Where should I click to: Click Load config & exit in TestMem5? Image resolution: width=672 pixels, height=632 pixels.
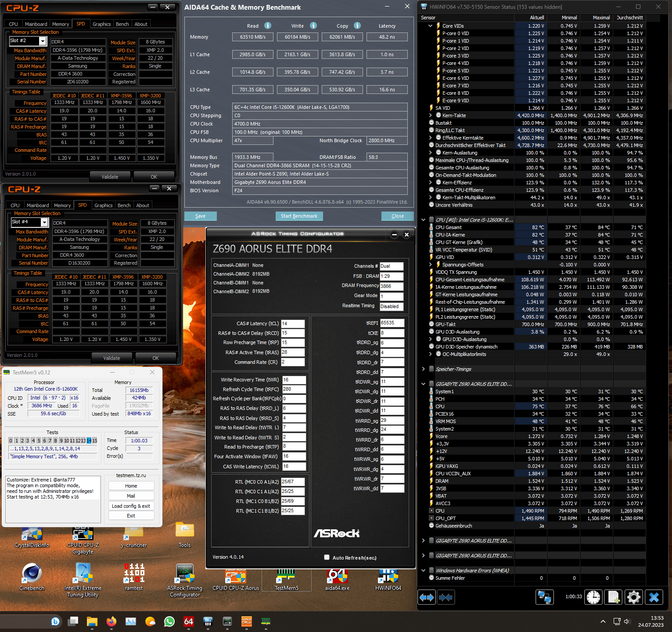click(x=131, y=506)
